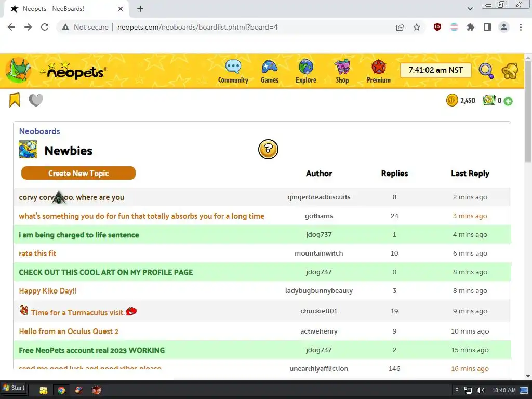Click the Neoboards breadcrumb link
Image resolution: width=532 pixels, height=399 pixels.
[39, 131]
